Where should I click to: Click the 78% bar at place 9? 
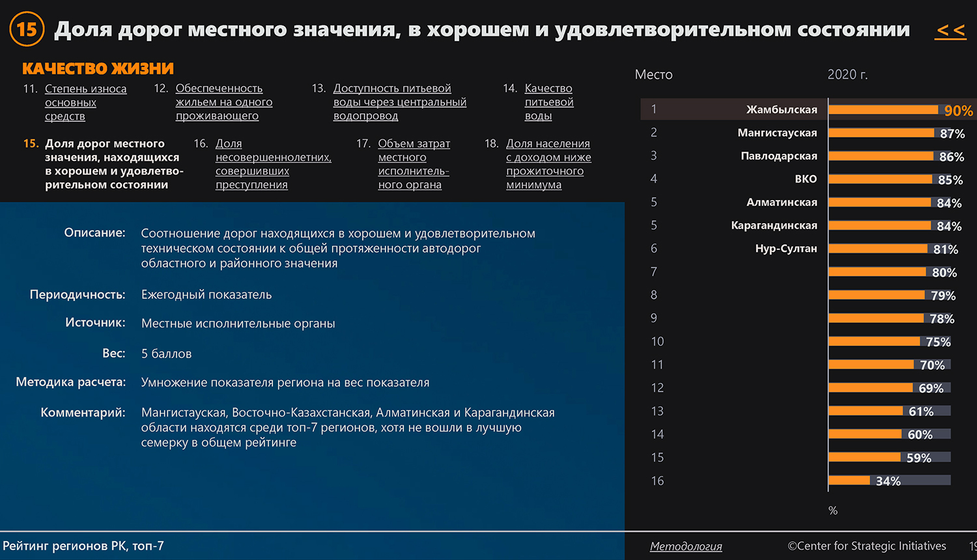(x=876, y=318)
